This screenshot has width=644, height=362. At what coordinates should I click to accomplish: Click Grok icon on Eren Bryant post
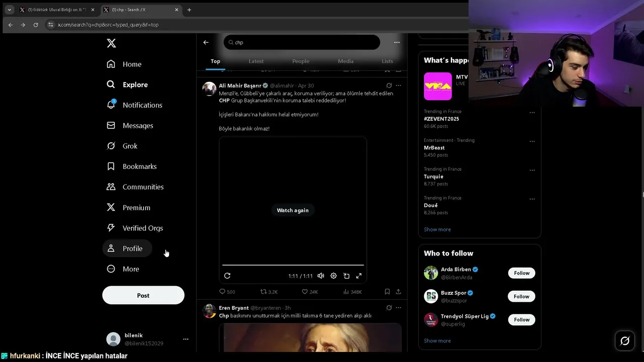[389, 308]
